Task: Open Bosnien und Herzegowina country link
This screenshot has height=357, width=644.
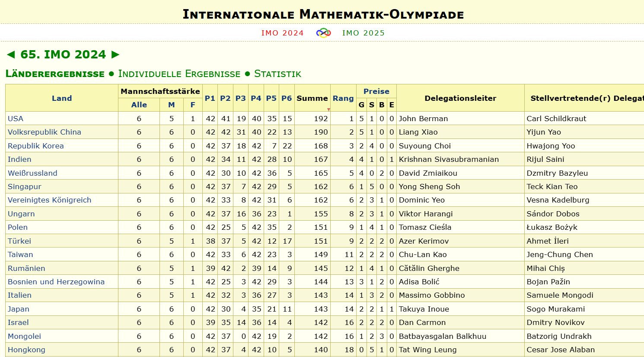Action: pos(56,282)
